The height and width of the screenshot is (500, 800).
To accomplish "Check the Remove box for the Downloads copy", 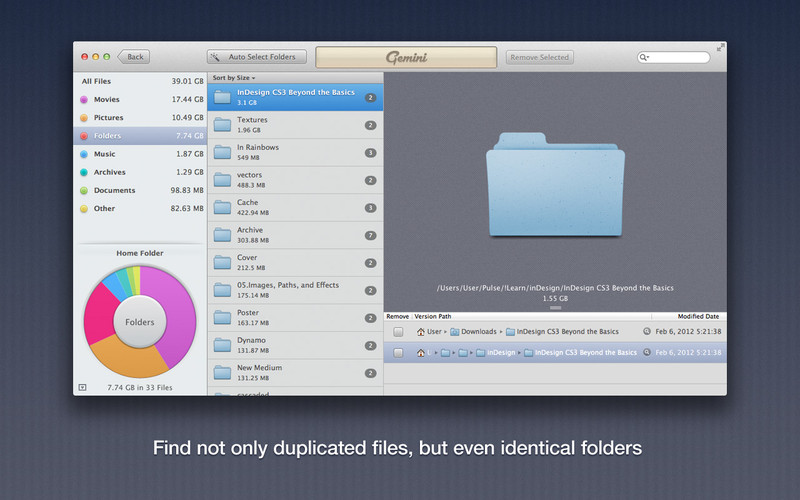I will tap(398, 331).
